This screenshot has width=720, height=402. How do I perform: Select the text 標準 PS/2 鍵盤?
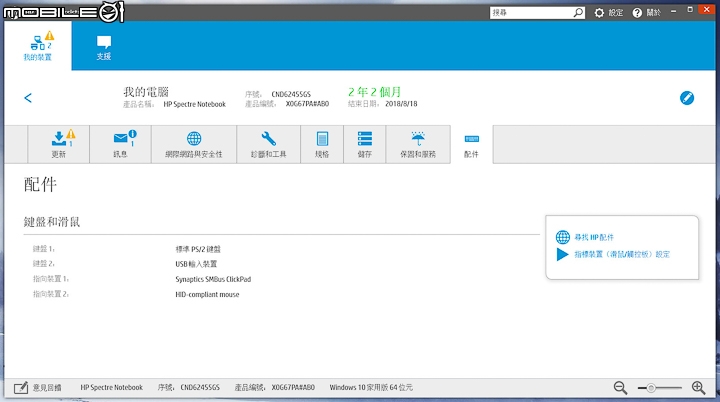coord(198,249)
